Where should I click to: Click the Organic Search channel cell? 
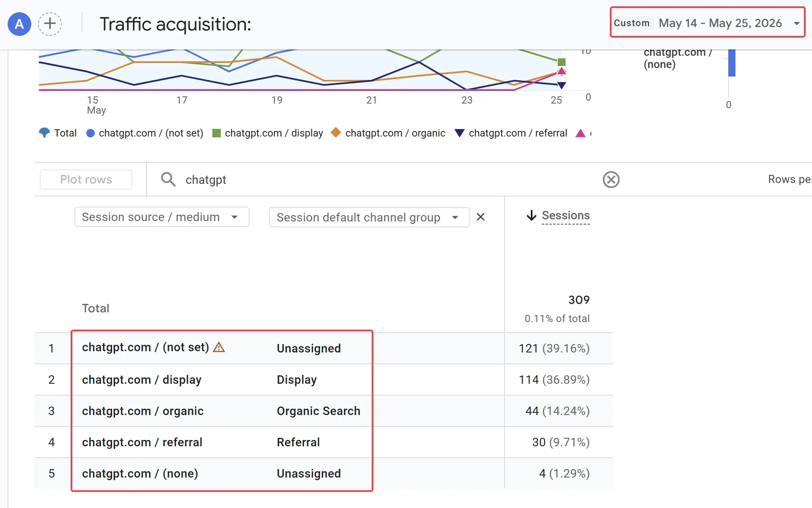click(x=318, y=411)
